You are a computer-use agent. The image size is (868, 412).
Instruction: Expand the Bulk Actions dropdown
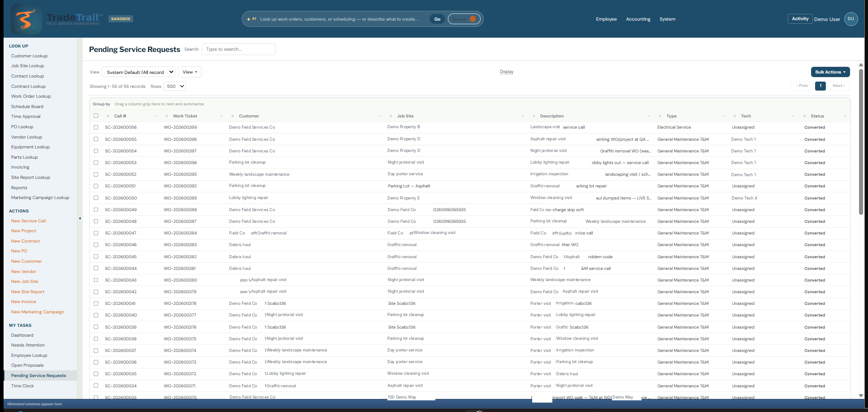tap(830, 72)
